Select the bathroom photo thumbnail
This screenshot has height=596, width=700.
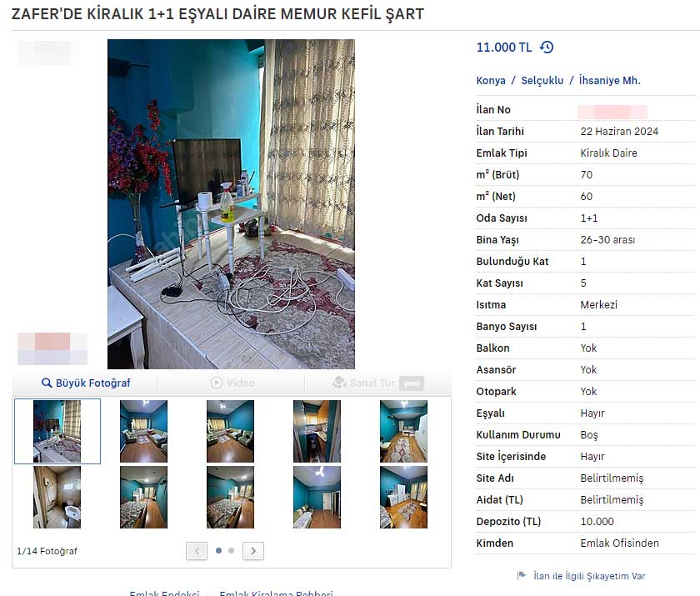click(x=57, y=498)
